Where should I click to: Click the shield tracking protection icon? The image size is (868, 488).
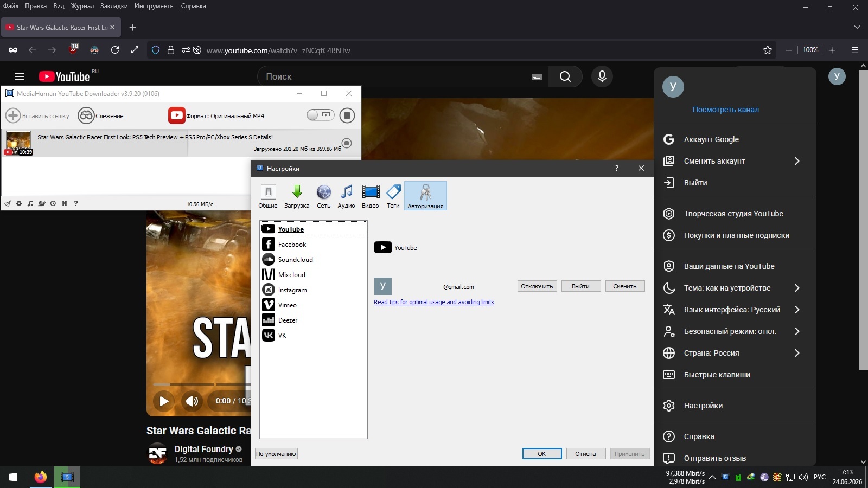[x=156, y=50]
